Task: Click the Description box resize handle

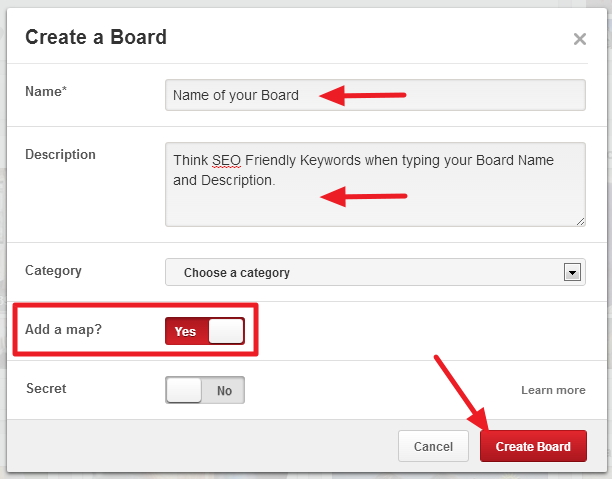Action: pyautogui.click(x=580, y=221)
